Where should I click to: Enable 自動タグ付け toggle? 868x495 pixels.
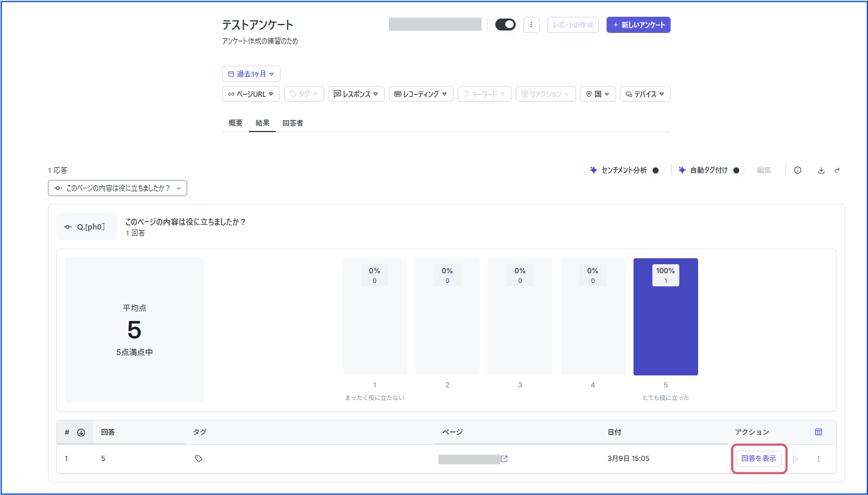pyautogui.click(x=738, y=170)
